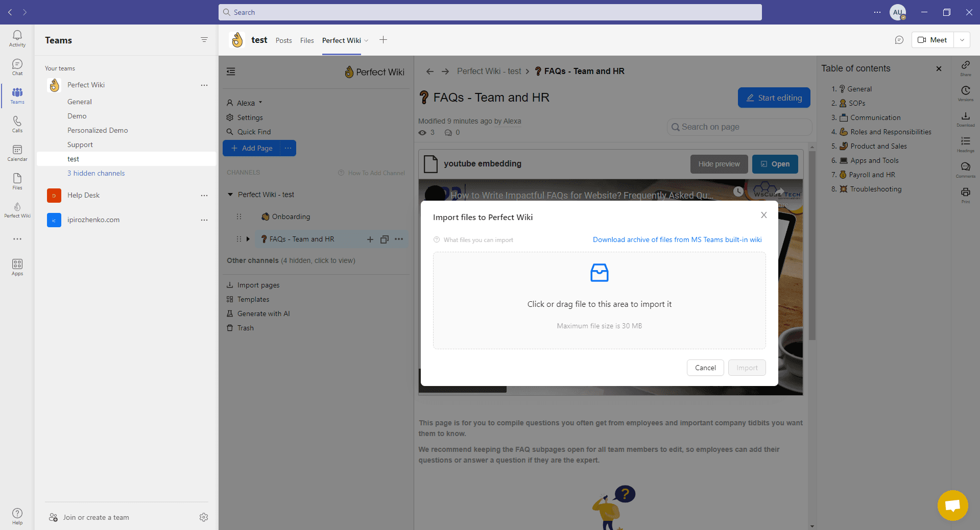Click the duplicate icon on the FAQs row
Viewport: 980px width, 530px height.
385,239
